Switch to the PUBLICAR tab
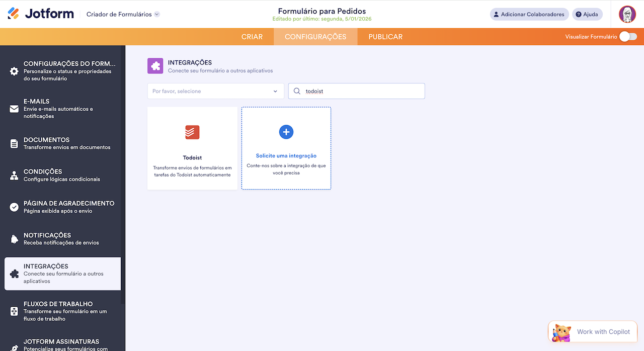 pos(385,36)
